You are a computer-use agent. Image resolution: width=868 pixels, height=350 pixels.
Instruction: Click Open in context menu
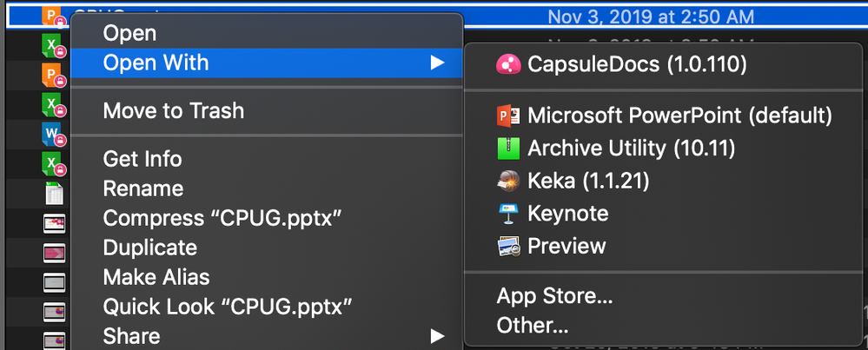[266, 34]
